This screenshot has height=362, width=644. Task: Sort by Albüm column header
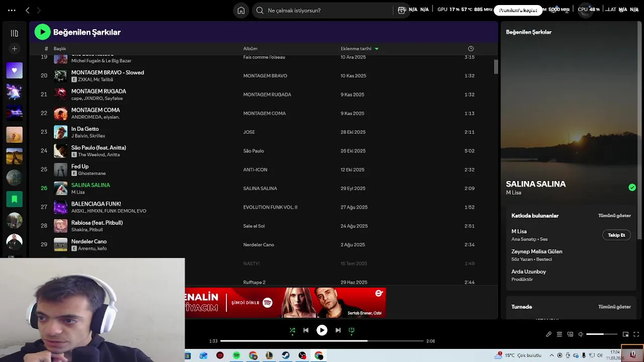(x=250, y=49)
